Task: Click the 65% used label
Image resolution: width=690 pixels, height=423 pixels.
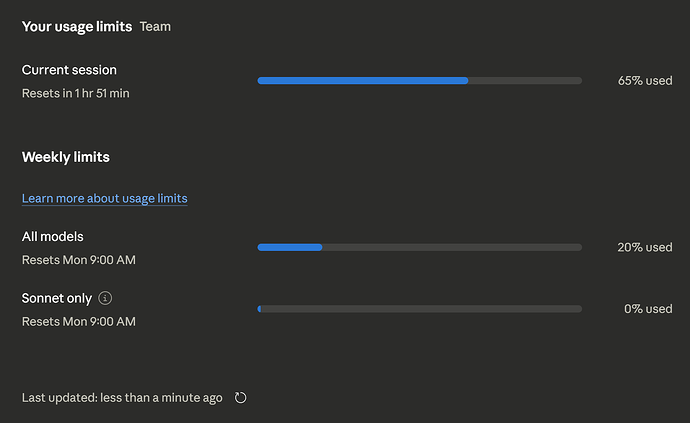Action: coord(645,81)
